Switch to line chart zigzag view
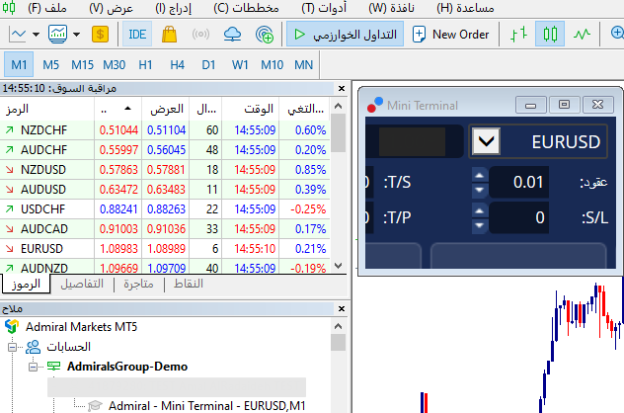624x413 pixels. [x=582, y=35]
